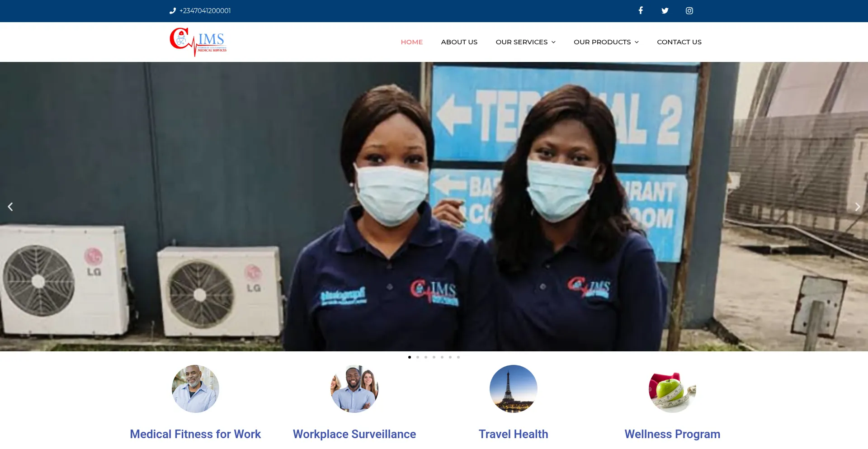This screenshot has width=868, height=449.
Task: Click the CIMS Medical Services logo
Action: 198,42
